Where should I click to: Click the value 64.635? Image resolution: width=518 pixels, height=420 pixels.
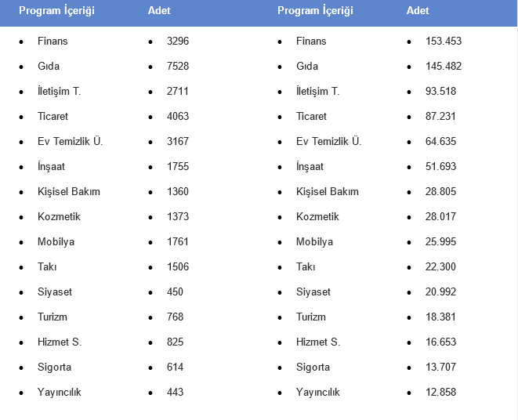[440, 141]
